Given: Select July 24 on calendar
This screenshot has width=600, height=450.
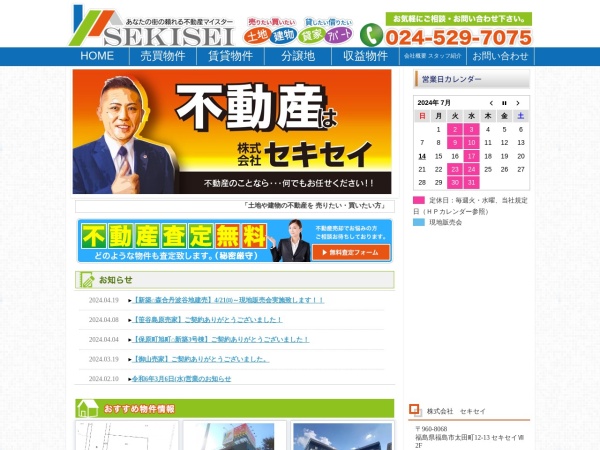Looking at the screenshot, I should coord(471,169).
